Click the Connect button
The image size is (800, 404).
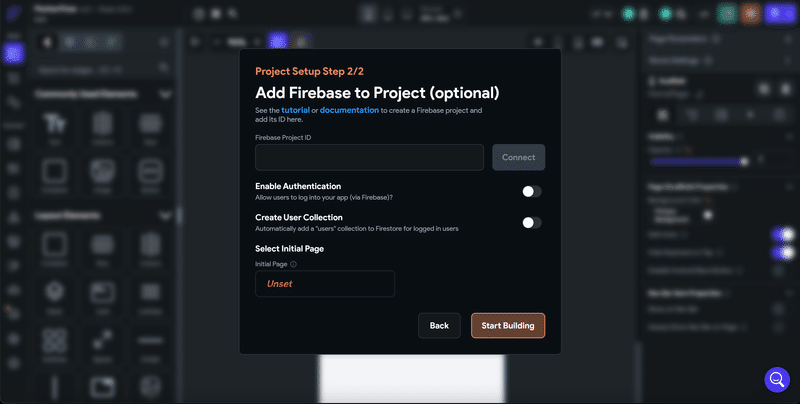pos(518,157)
